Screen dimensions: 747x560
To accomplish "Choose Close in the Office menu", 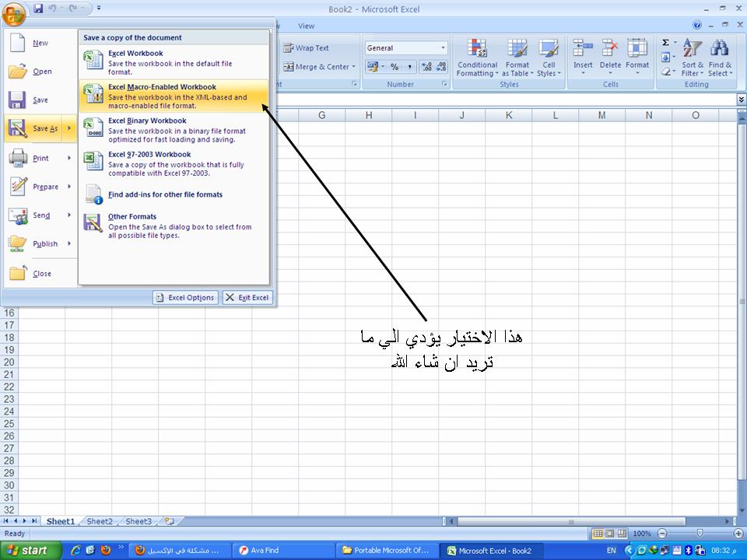I will (x=40, y=273).
